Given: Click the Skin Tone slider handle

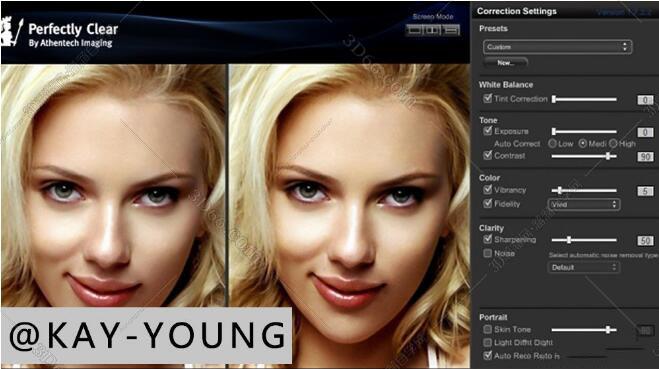Looking at the screenshot, I should [x=608, y=330].
